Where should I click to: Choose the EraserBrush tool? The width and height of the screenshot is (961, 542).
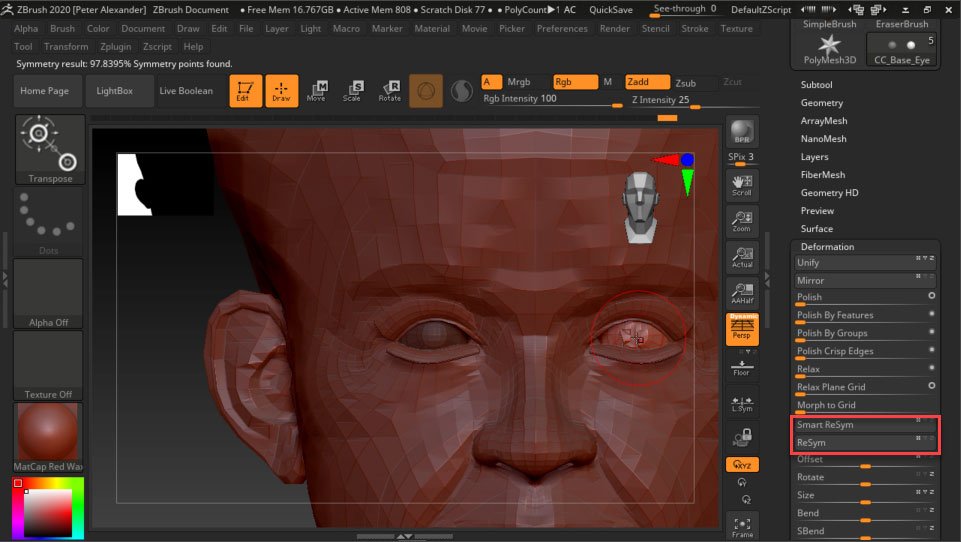902,24
